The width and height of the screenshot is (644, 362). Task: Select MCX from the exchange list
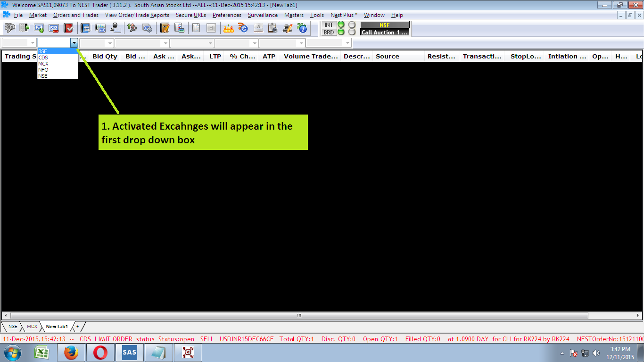58,64
